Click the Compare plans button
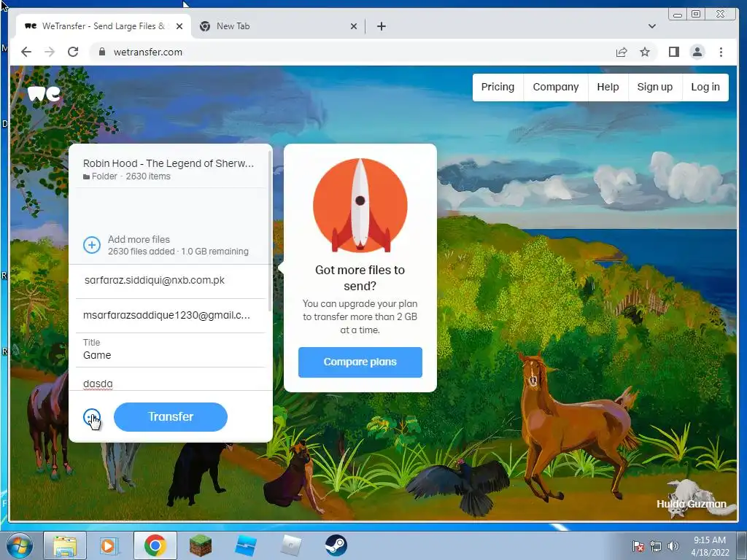 [360, 362]
